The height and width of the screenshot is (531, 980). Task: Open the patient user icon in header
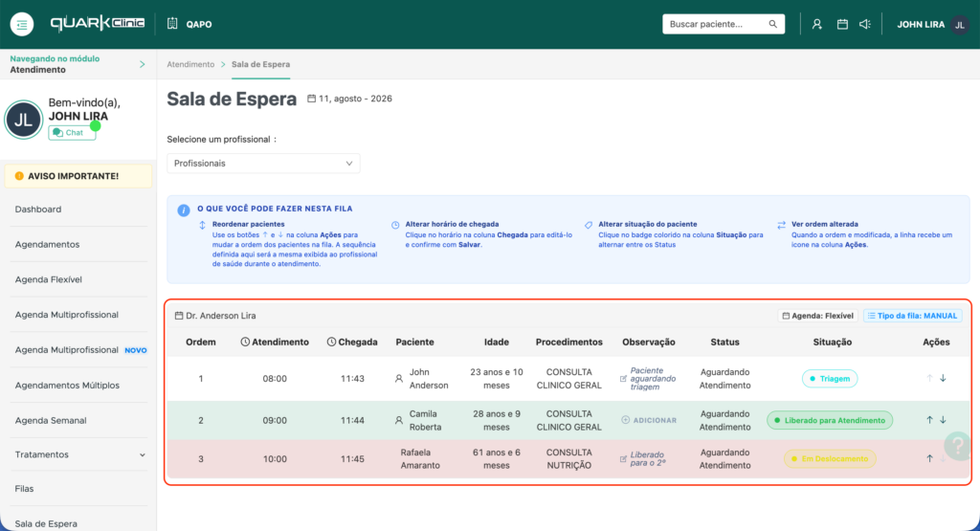click(817, 24)
